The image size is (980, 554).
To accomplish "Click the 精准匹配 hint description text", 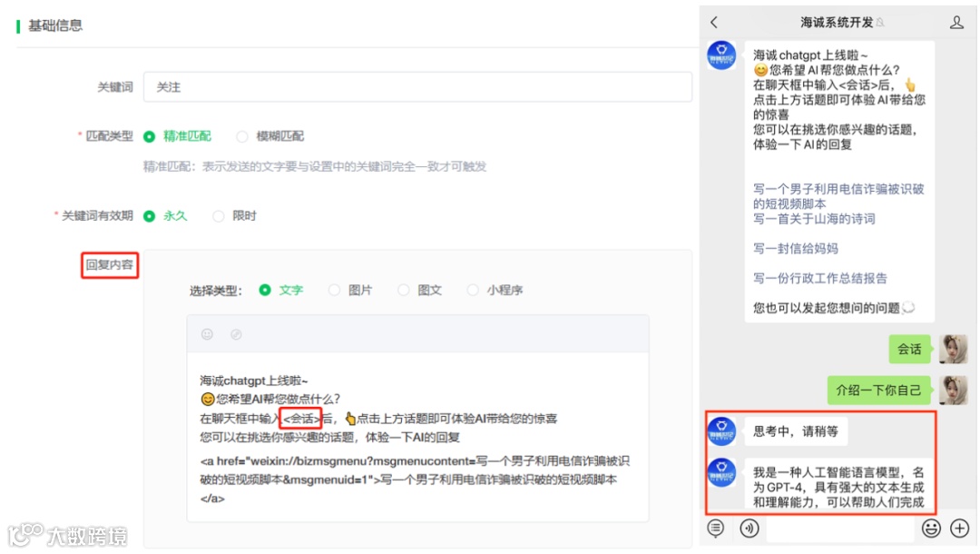I will 314,166.
